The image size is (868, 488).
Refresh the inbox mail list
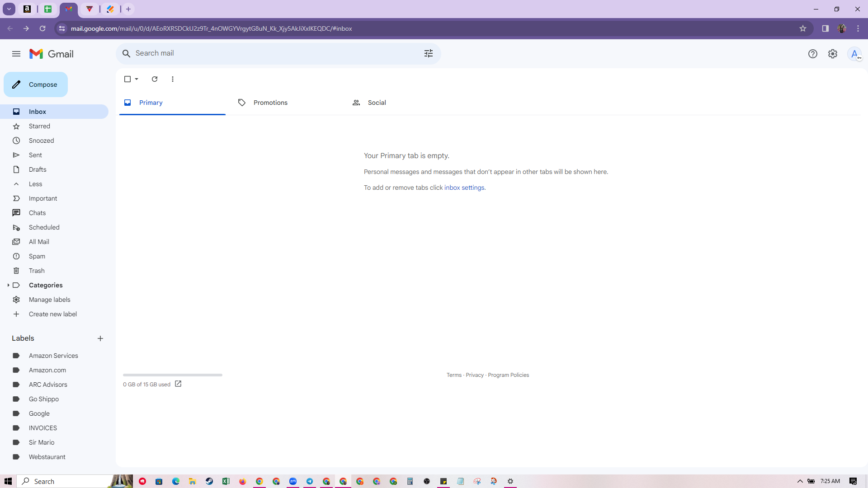[x=155, y=79]
